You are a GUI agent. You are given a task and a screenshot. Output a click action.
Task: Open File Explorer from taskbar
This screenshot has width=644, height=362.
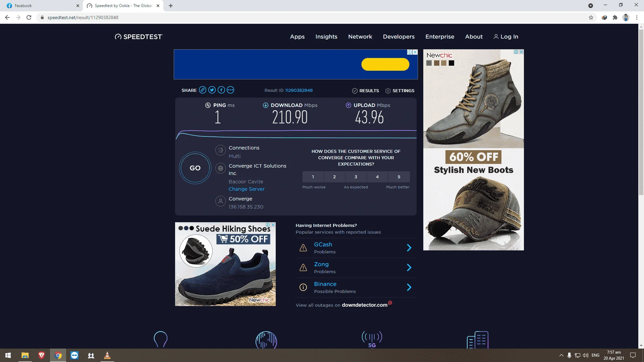[x=25, y=355]
